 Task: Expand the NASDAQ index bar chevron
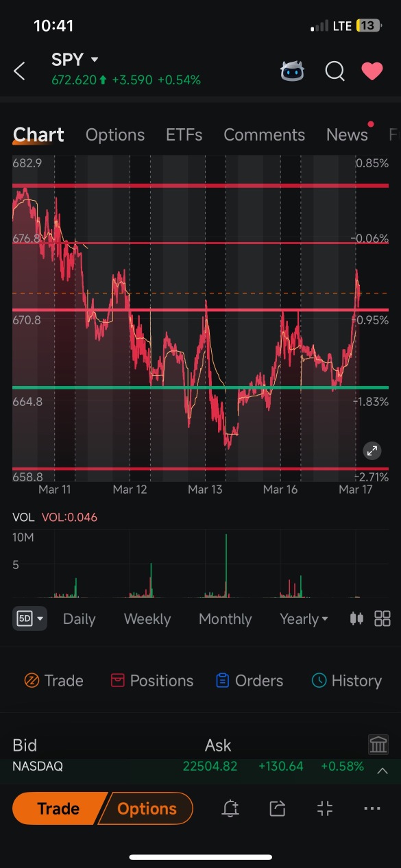tap(382, 771)
